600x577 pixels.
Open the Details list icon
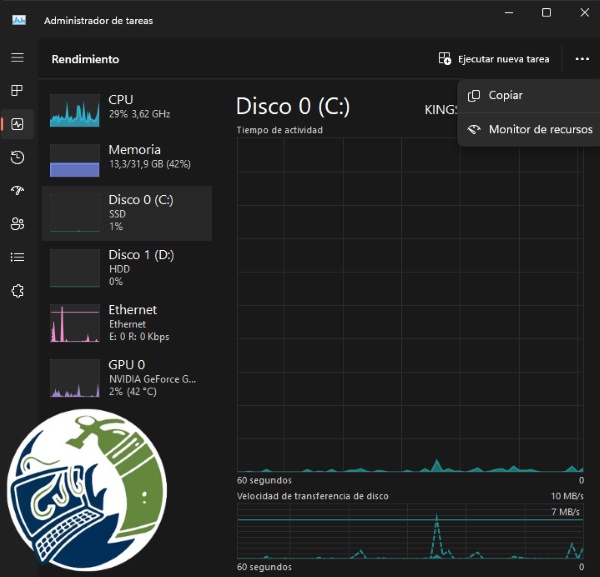[x=17, y=257]
